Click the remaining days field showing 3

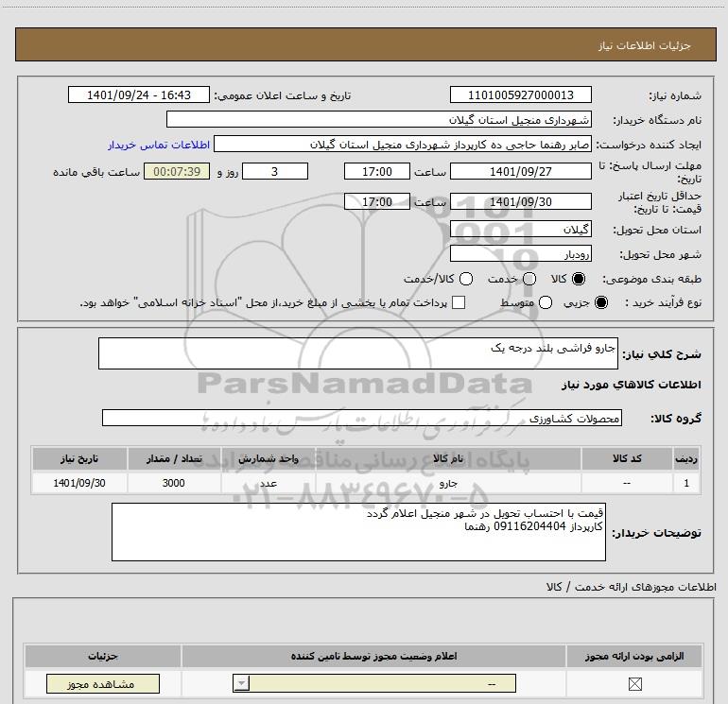tap(275, 171)
